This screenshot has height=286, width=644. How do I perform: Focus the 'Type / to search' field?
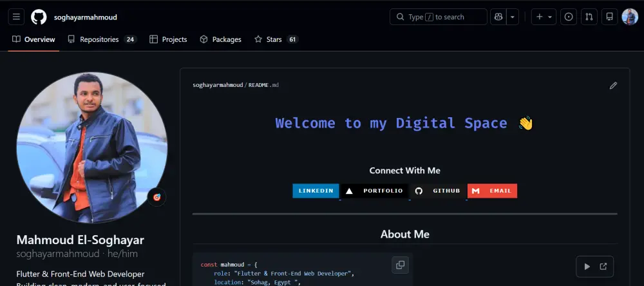(438, 17)
